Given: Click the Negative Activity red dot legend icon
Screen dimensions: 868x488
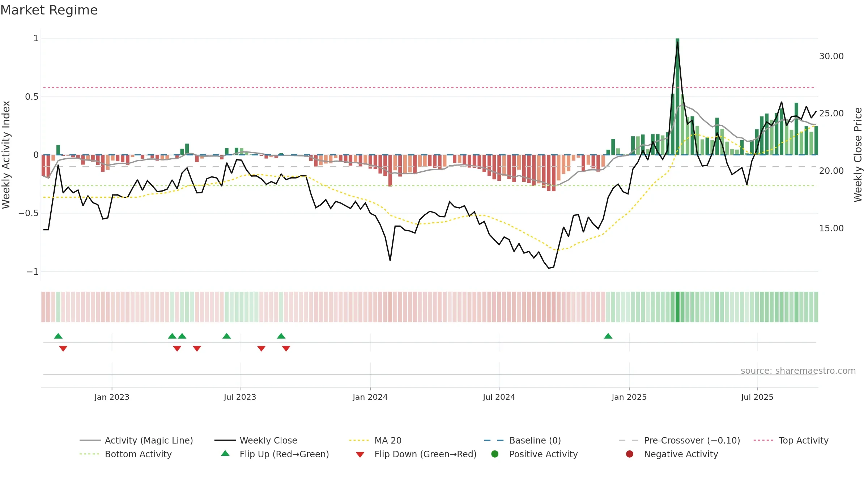Looking at the screenshot, I should coord(630,454).
